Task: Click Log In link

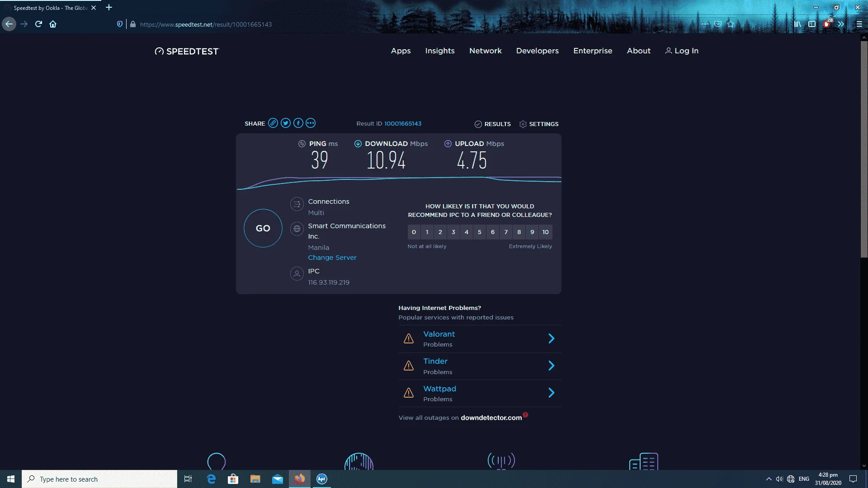Action: (682, 51)
